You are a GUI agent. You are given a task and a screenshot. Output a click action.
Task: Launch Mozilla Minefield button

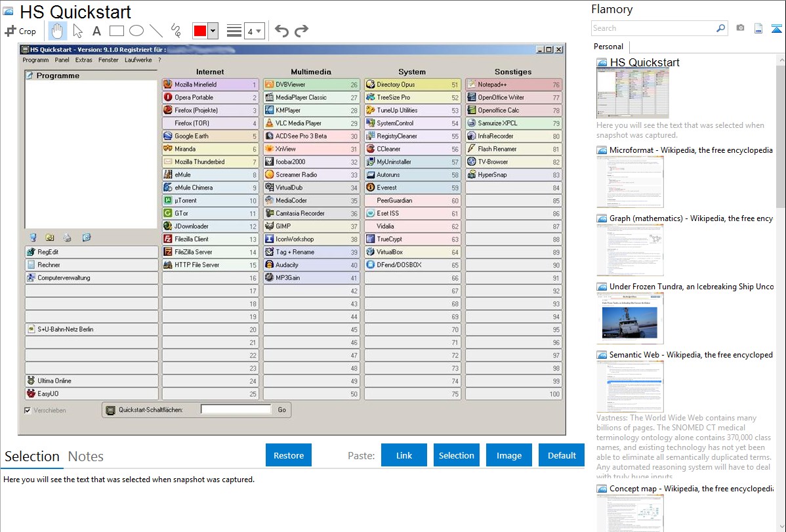pos(211,84)
